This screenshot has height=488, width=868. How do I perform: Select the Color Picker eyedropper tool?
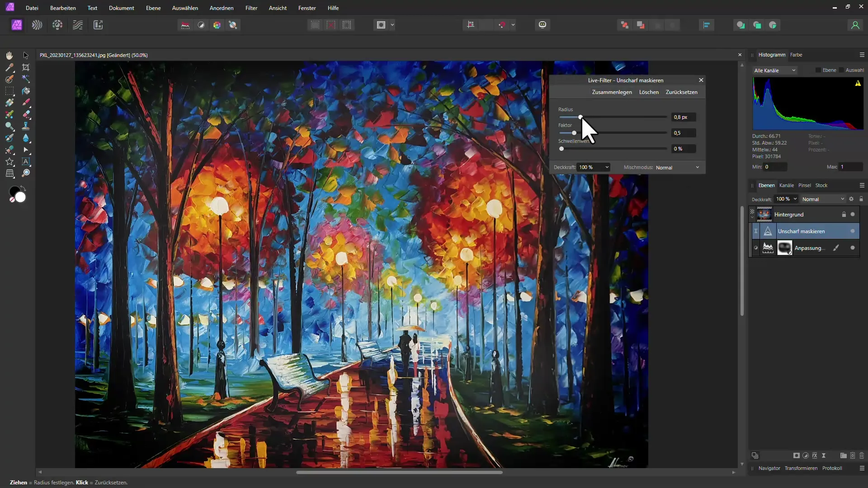(9, 67)
